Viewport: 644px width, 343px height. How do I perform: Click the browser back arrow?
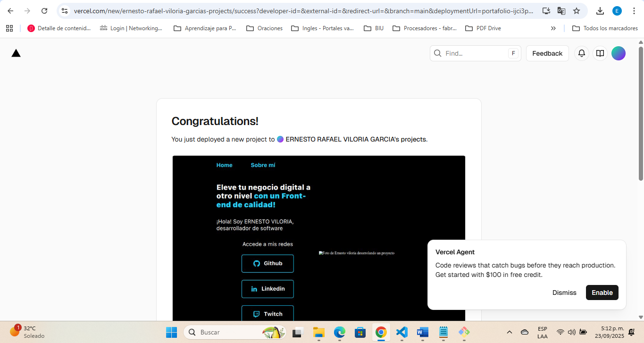coord(10,11)
